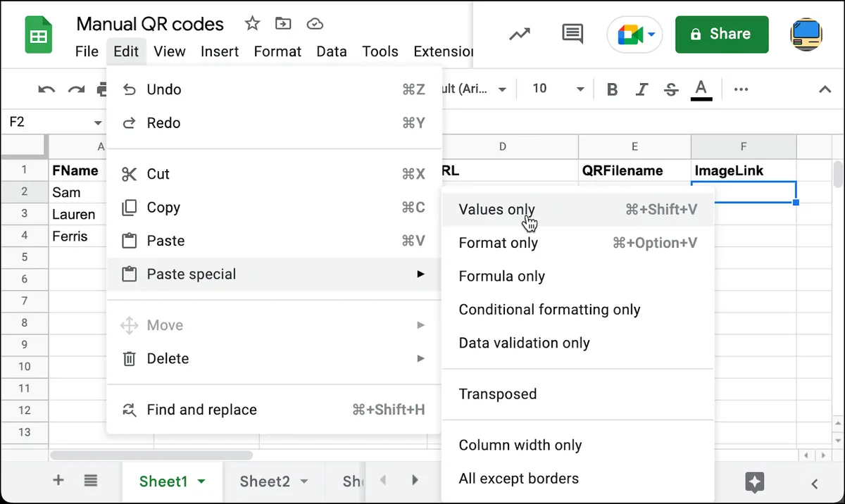The image size is (845, 504).
Task: Open the user account avatar
Action: 806,34
